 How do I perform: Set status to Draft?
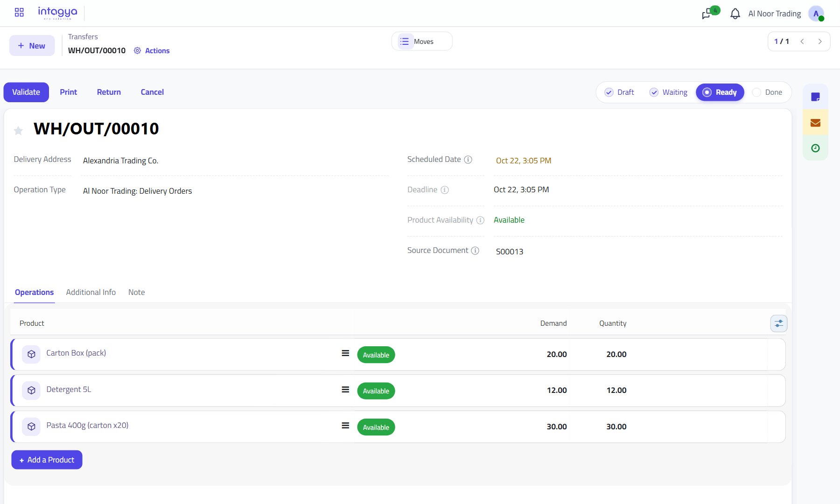tap(619, 92)
